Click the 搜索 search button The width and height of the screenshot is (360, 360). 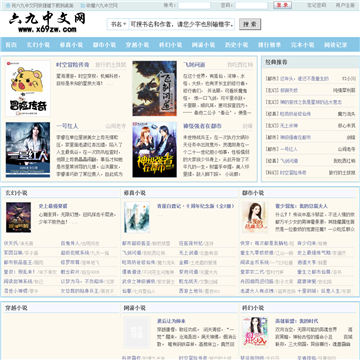250,24
